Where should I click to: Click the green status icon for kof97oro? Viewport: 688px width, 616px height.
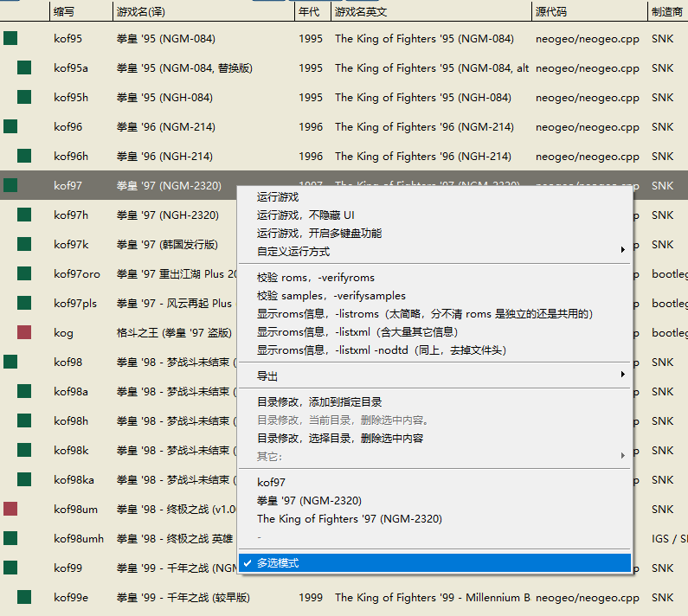(x=24, y=273)
